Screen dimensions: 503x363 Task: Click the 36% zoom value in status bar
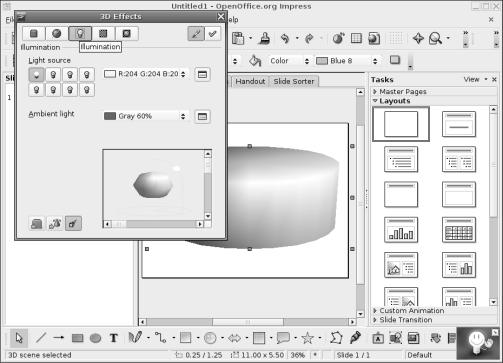pos(297,355)
